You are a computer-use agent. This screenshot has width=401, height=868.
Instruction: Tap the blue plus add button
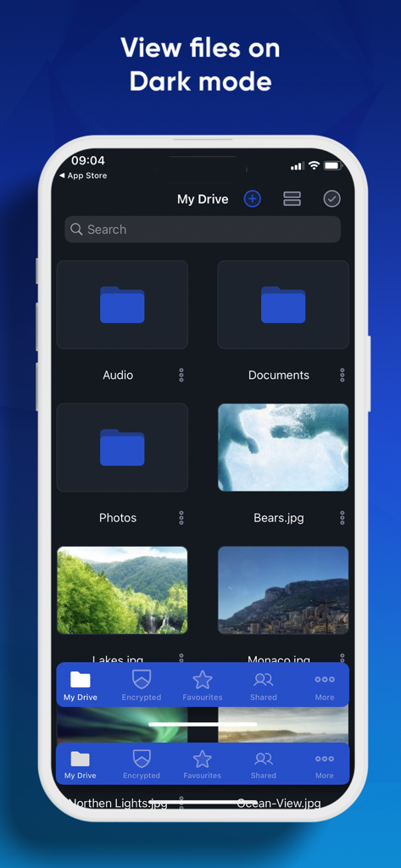pos(252,198)
